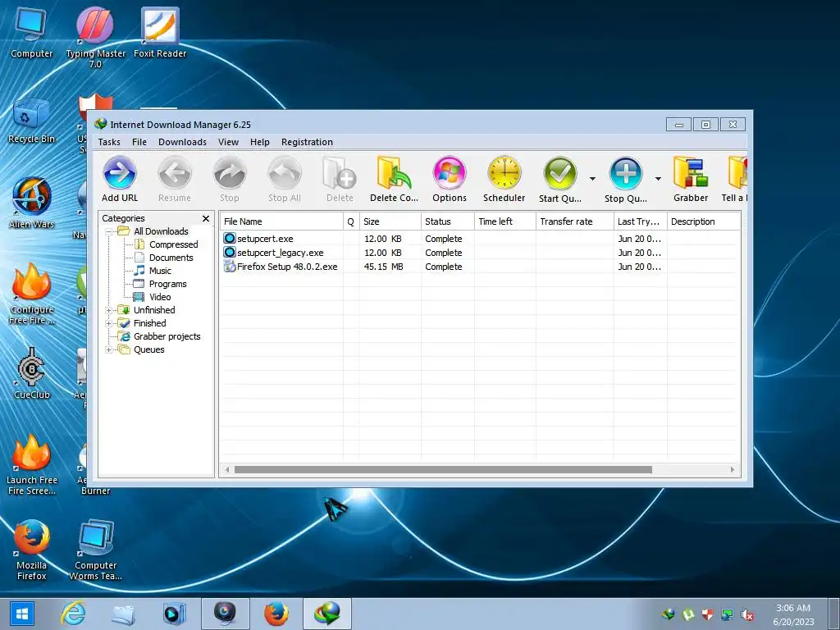840x630 pixels.
Task: Click the Resume toolbar icon
Action: pyautogui.click(x=175, y=180)
